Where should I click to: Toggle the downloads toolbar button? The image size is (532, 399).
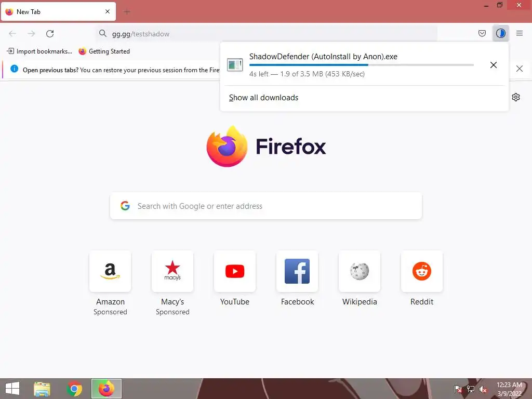click(500, 33)
